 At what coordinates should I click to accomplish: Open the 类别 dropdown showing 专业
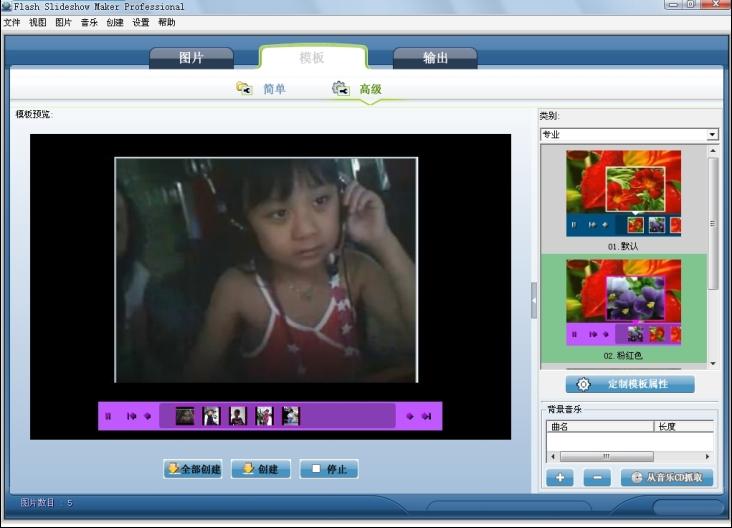click(x=629, y=134)
